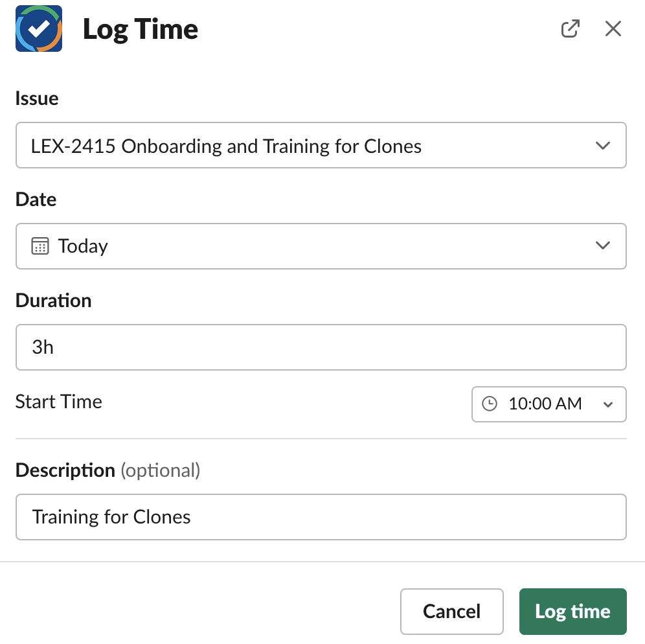This screenshot has width=645, height=644.
Task: Open the Date dropdown set to Today
Action: coord(321,246)
